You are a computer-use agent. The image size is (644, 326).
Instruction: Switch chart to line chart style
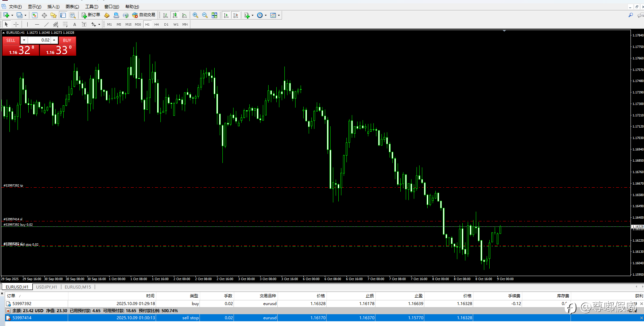click(x=184, y=15)
